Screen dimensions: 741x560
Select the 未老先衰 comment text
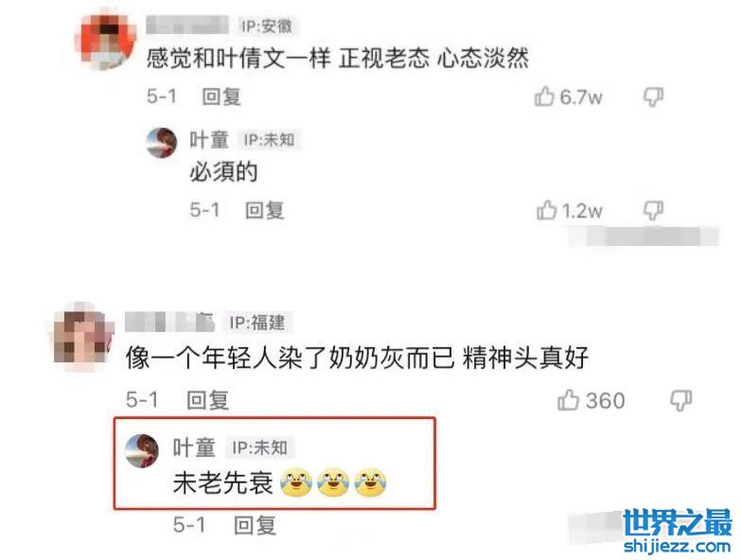[223, 483]
